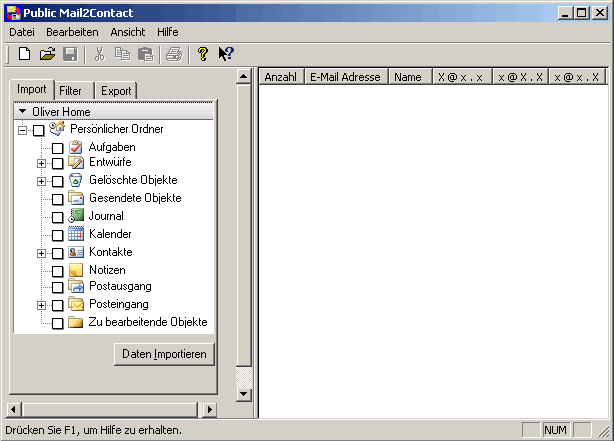The width and height of the screenshot is (614, 441).
Task: Click the Gesendete Objekte folder icon
Action: click(76, 198)
